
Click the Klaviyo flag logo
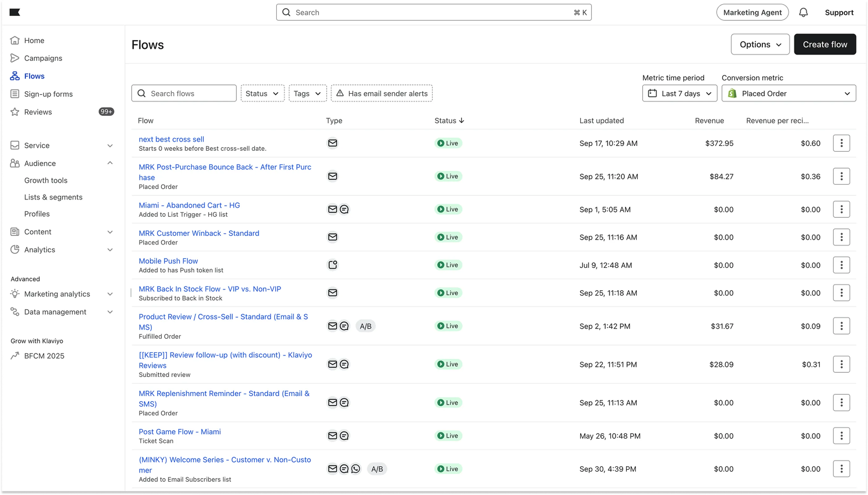(15, 13)
